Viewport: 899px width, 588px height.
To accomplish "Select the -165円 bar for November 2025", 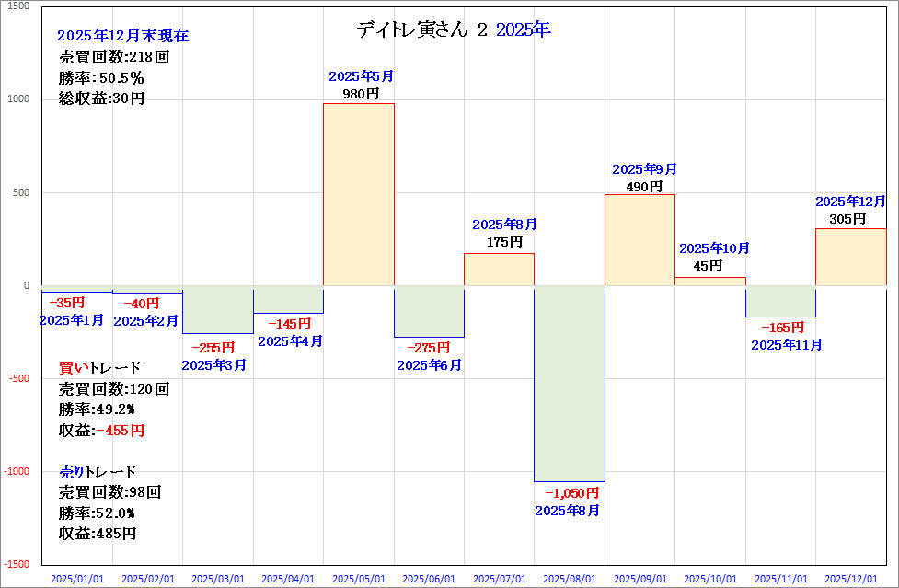I will click(780, 302).
